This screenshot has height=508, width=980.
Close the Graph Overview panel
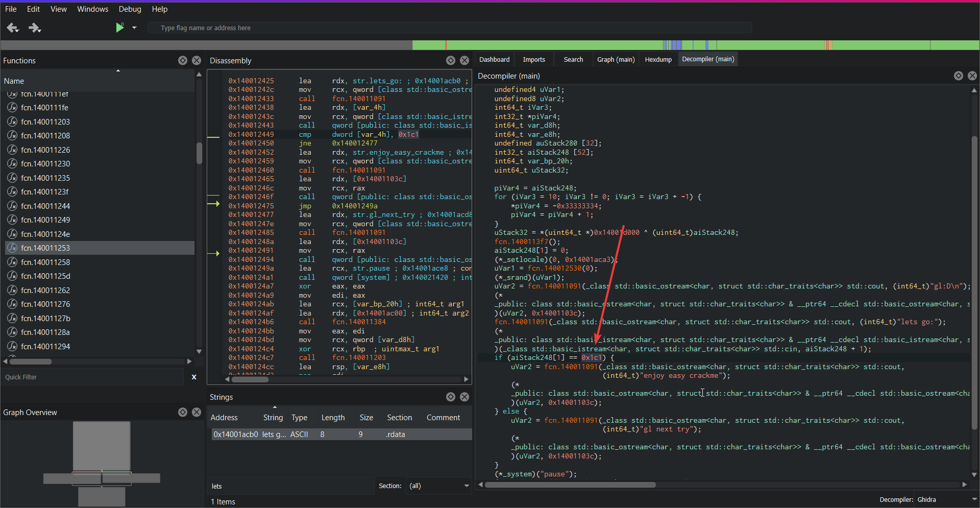[x=197, y=412]
